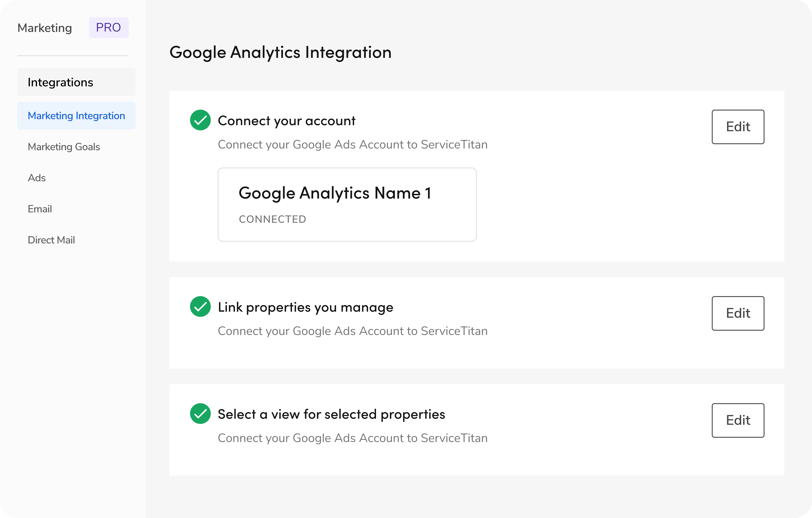
Task: Click the Marketing header label
Action: (44, 28)
